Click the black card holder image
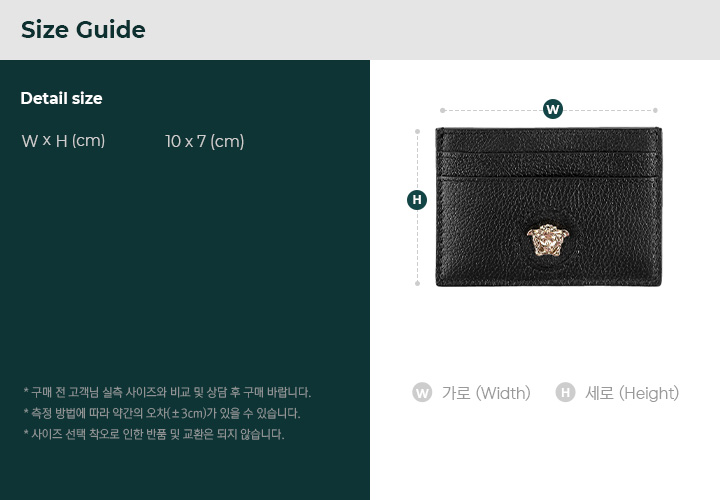 pos(549,207)
